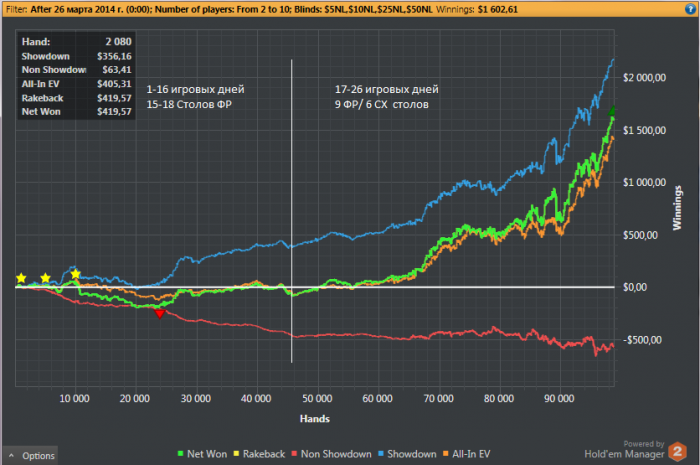
Task: Click the '15-18 Столов ФР' annotation
Action: tap(189, 104)
